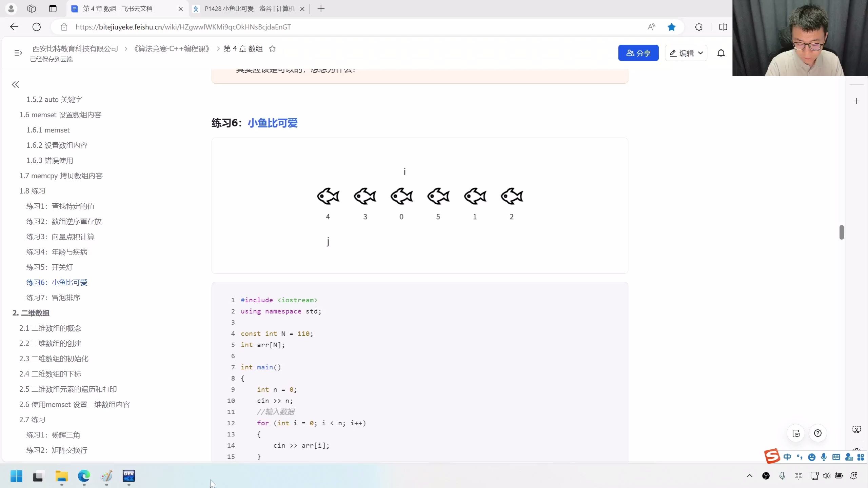Click the page vertical scrollbar thumb
Viewport: 868px width, 488px height.
click(x=842, y=232)
